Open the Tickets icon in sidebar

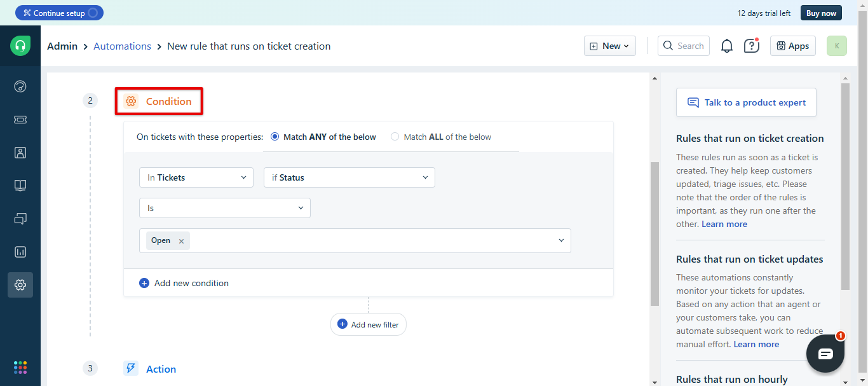pyautogui.click(x=20, y=120)
